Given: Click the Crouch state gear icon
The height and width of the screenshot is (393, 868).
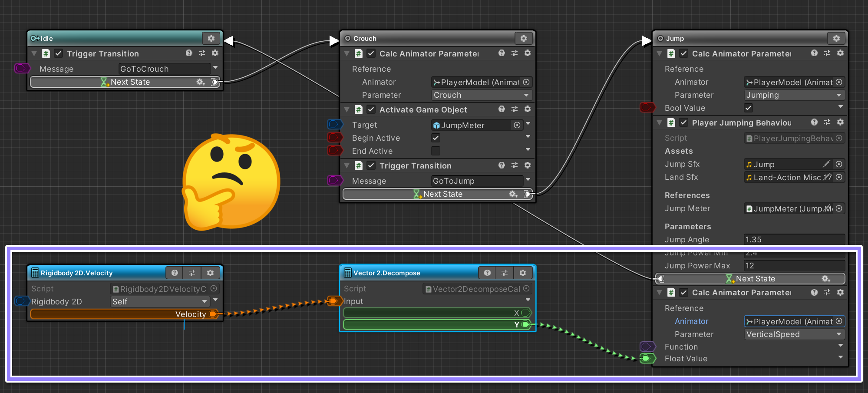Looking at the screenshot, I should point(524,38).
